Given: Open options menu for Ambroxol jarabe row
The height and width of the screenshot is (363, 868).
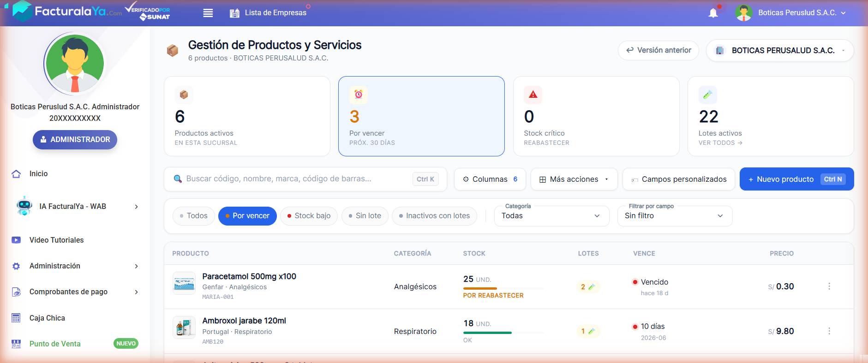Looking at the screenshot, I should (x=829, y=331).
